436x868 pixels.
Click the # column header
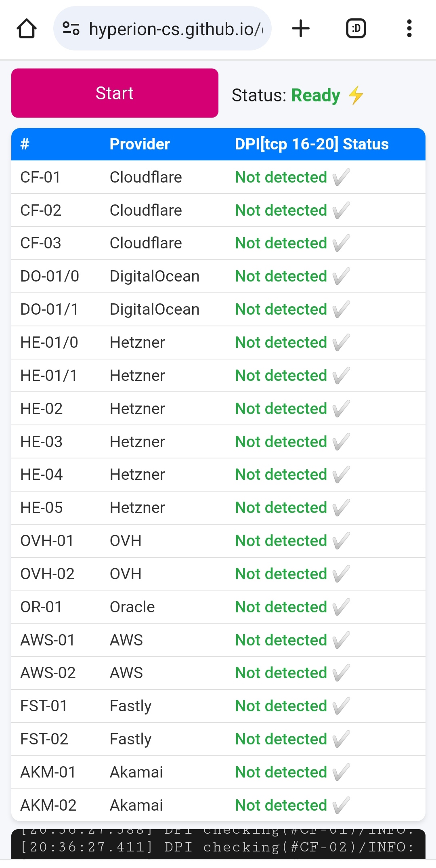[x=25, y=144]
